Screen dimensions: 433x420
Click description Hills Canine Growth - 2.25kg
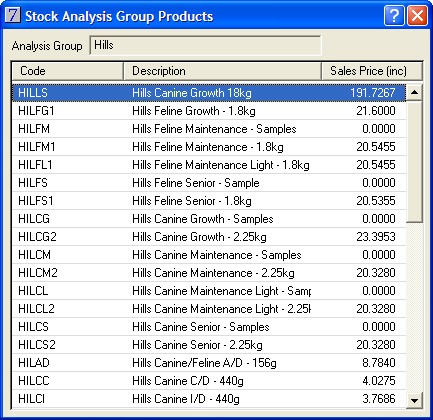[199, 237]
